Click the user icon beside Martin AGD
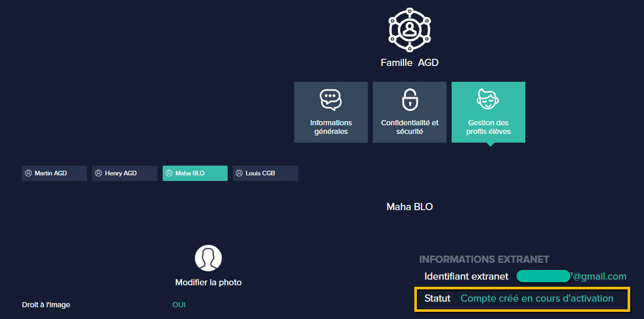The height and width of the screenshot is (319, 644). tap(29, 173)
